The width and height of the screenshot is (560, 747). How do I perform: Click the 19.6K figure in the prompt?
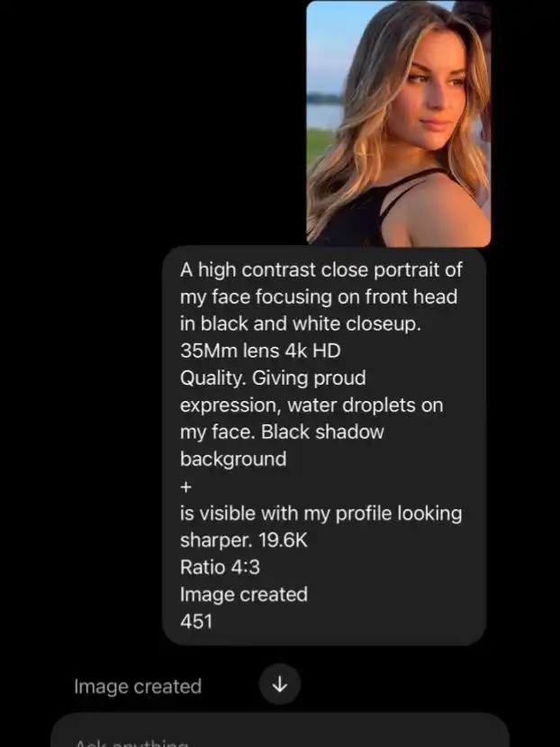click(x=283, y=541)
